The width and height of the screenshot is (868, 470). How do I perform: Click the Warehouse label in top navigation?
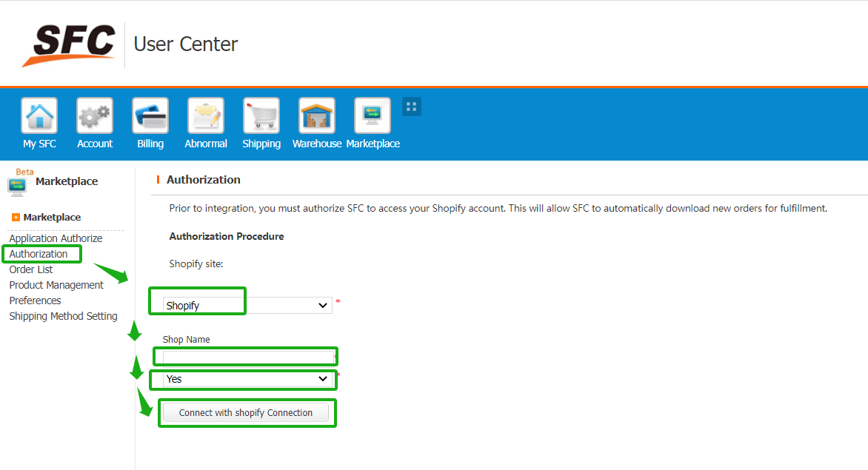(x=317, y=144)
